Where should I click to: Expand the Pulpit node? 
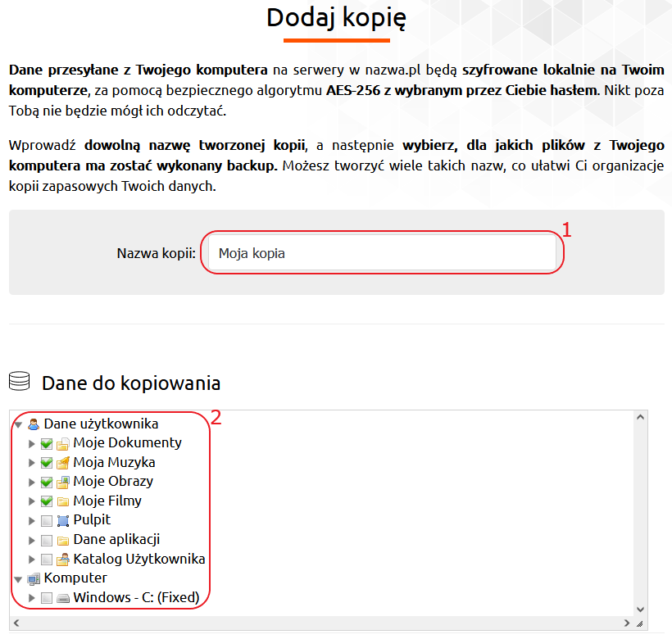click(x=31, y=521)
